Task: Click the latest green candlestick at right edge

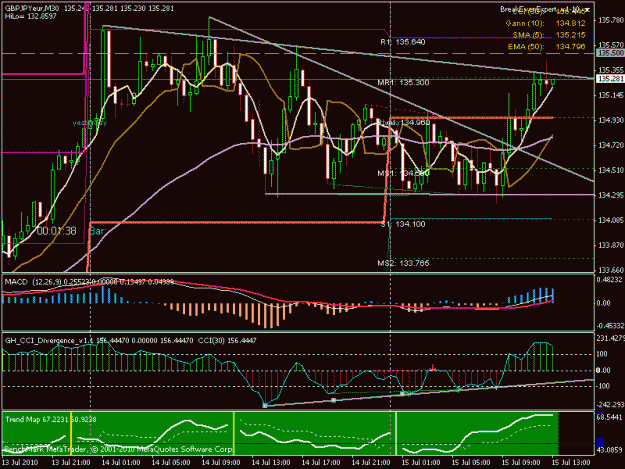Action: point(553,81)
